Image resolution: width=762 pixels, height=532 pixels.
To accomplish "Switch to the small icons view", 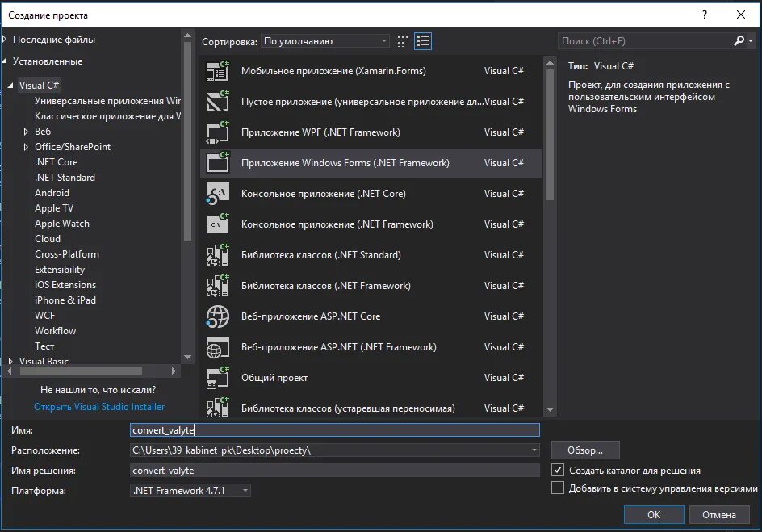I will [x=402, y=41].
